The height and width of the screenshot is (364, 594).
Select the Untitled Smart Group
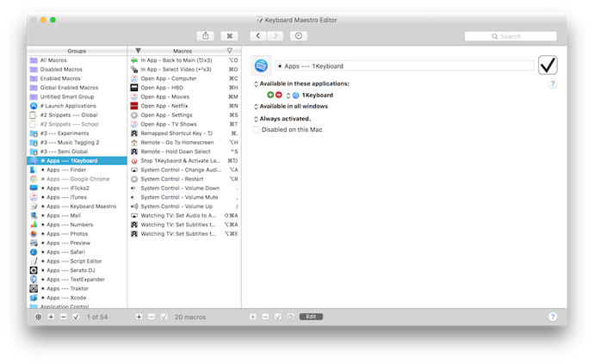click(x=77, y=96)
